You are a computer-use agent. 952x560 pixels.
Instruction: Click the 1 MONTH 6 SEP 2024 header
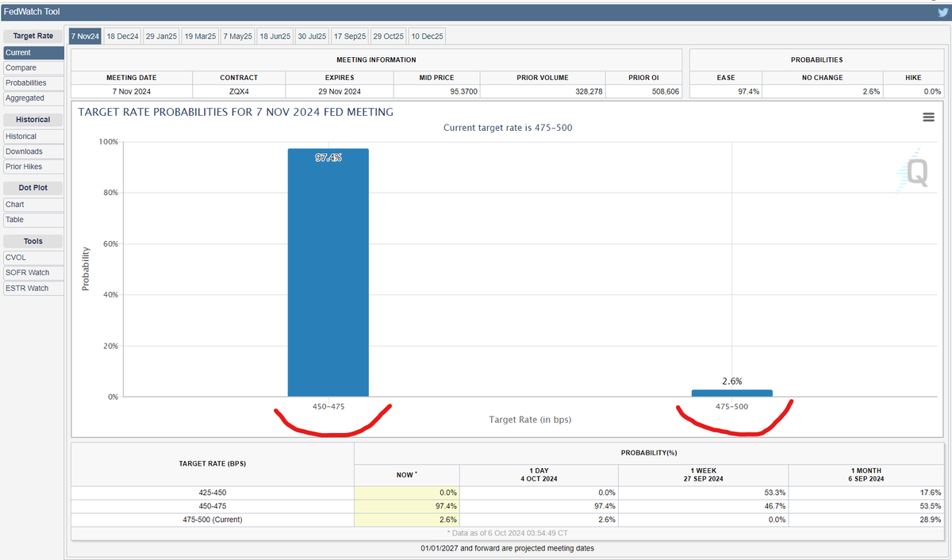(868, 474)
